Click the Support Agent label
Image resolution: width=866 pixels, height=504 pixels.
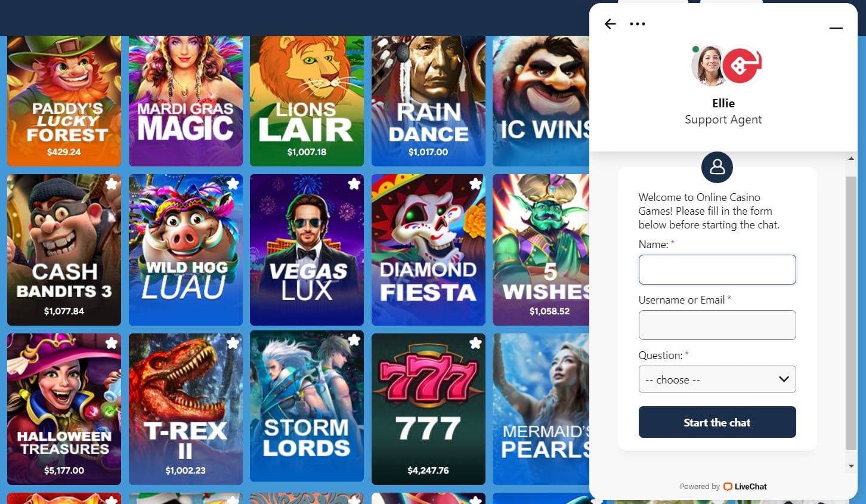click(723, 119)
